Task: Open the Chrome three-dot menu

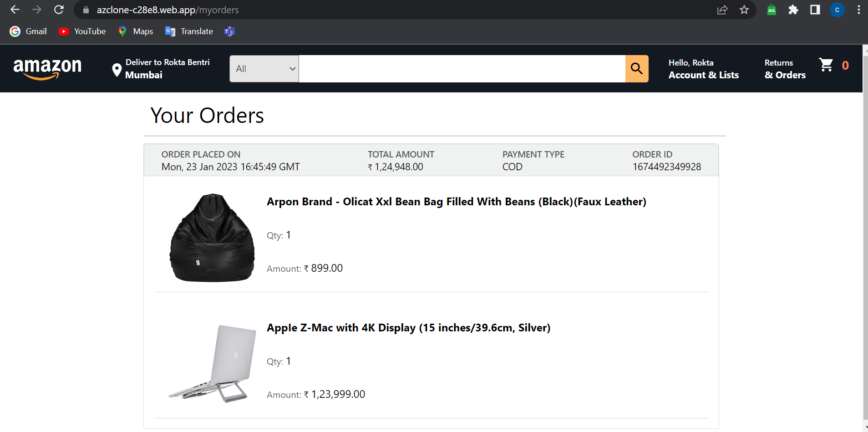Action: click(858, 9)
